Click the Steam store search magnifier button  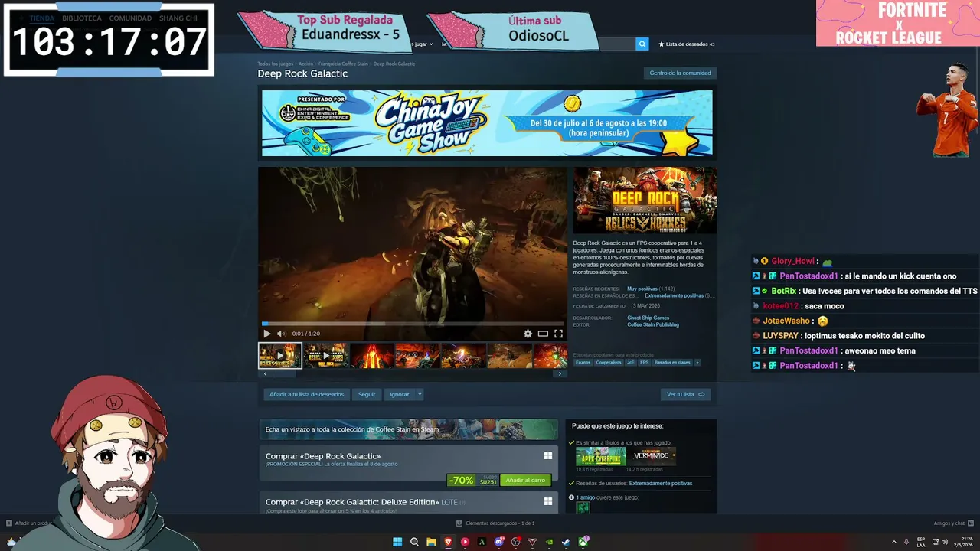pyautogui.click(x=642, y=44)
